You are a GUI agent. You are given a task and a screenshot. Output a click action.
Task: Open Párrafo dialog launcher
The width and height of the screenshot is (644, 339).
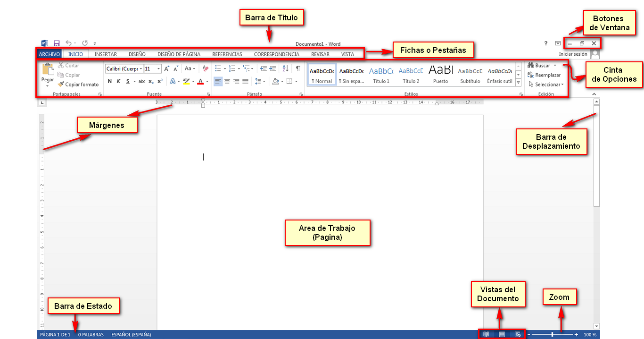pyautogui.click(x=301, y=94)
